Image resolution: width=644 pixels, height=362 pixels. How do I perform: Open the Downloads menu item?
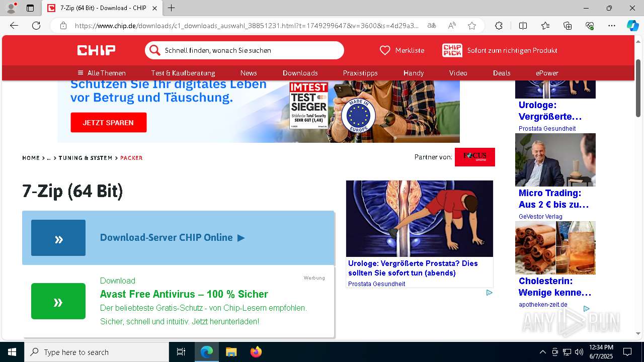coord(300,73)
